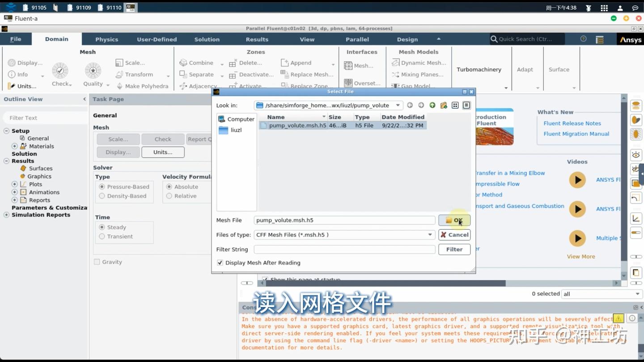The width and height of the screenshot is (644, 362).
Task: Open Units settings in the ribbon
Action: tap(22, 86)
